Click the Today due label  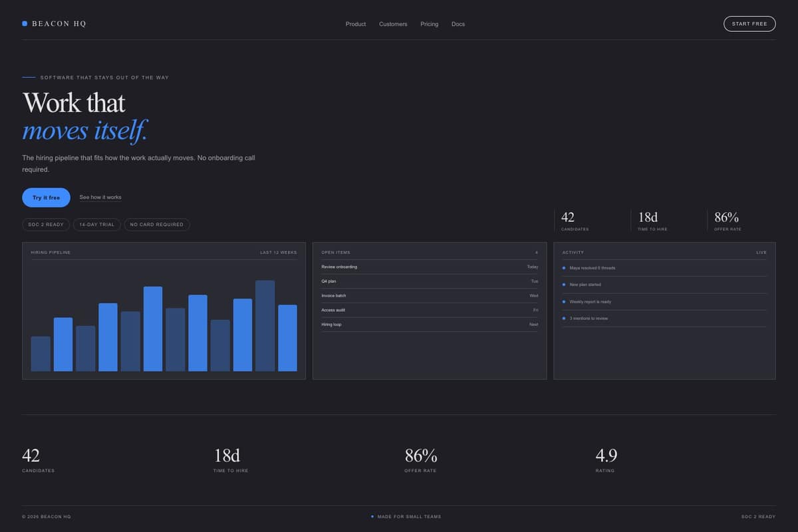click(x=533, y=267)
